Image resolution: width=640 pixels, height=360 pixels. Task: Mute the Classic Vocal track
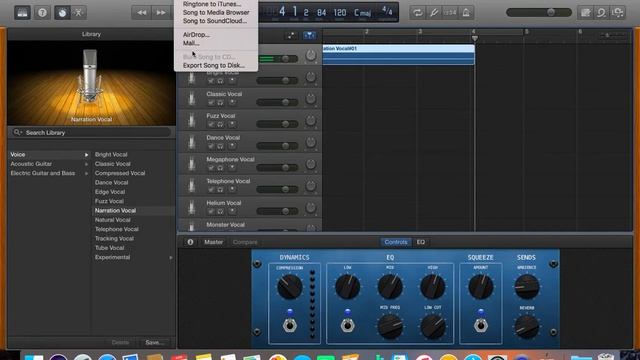click(211, 102)
